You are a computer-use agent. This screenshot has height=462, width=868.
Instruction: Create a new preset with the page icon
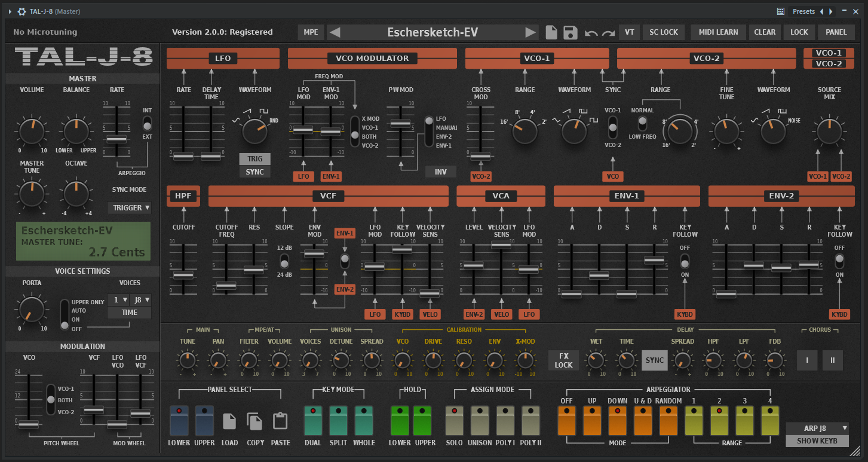pyautogui.click(x=551, y=32)
